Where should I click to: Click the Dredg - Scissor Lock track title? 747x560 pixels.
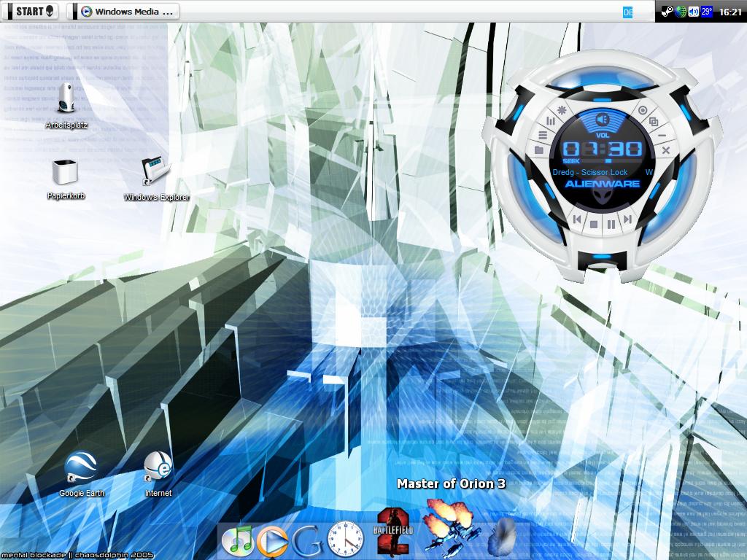pos(589,172)
